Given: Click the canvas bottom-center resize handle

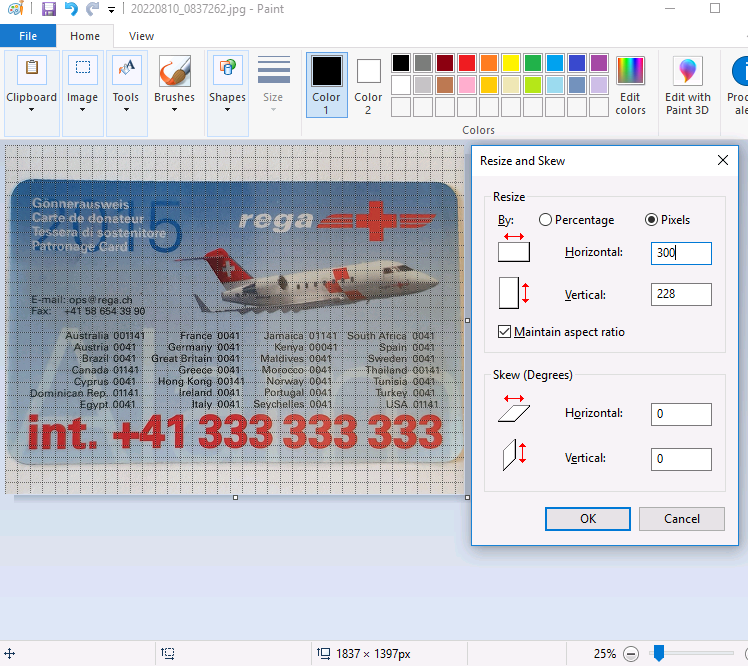Looking at the screenshot, I should click(235, 498).
